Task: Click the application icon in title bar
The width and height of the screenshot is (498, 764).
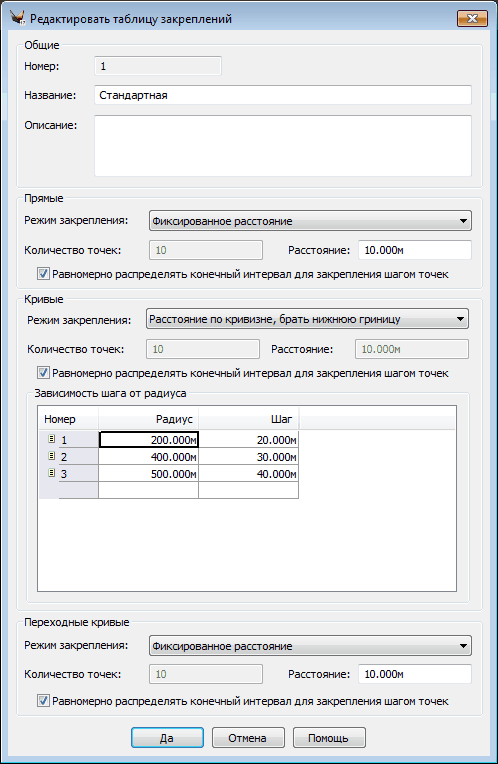Action: pyautogui.click(x=18, y=18)
